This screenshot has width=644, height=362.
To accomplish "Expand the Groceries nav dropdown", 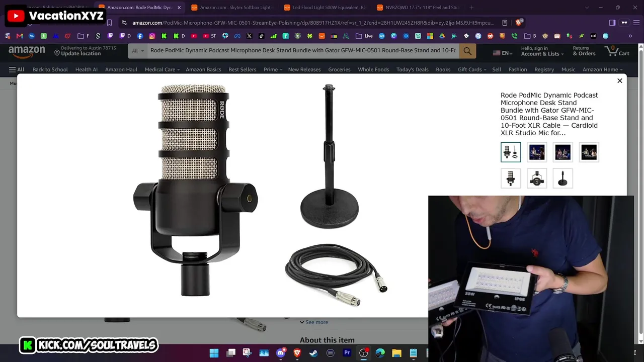I will [x=339, y=69].
